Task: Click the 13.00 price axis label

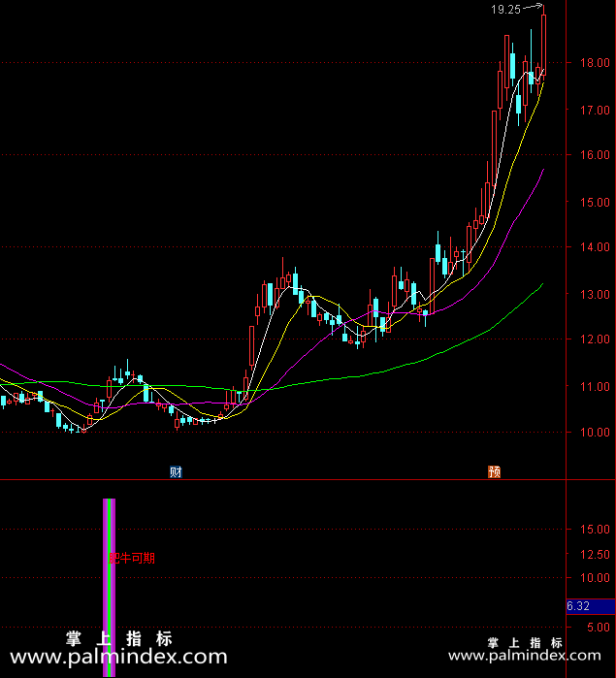Action: 595,295
